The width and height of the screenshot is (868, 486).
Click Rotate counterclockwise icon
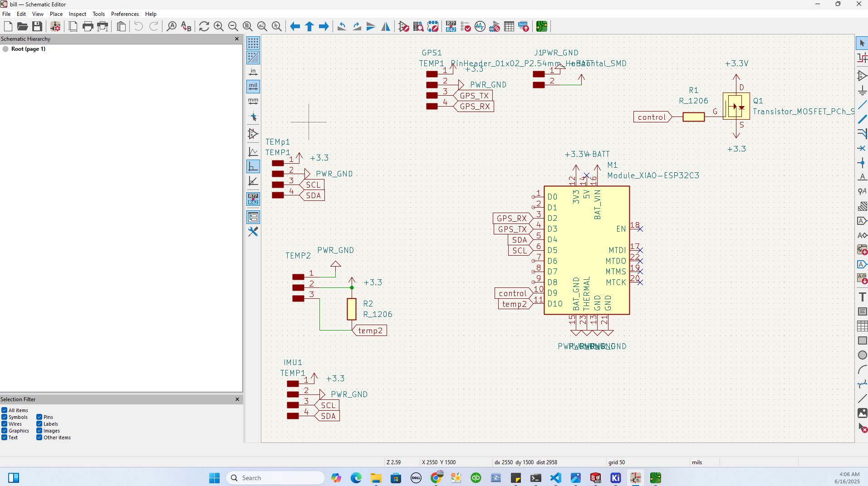pos(342,26)
